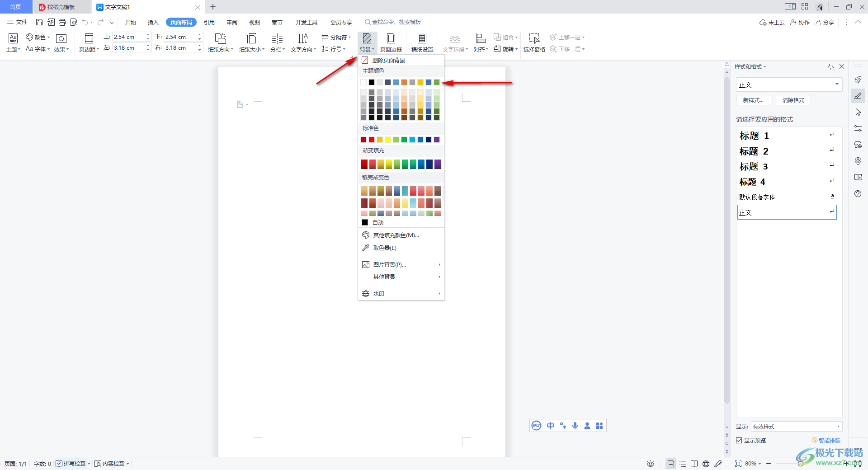Screen dimensions: 868x470
Task: Open the 文件 file menu
Action: (x=17, y=22)
